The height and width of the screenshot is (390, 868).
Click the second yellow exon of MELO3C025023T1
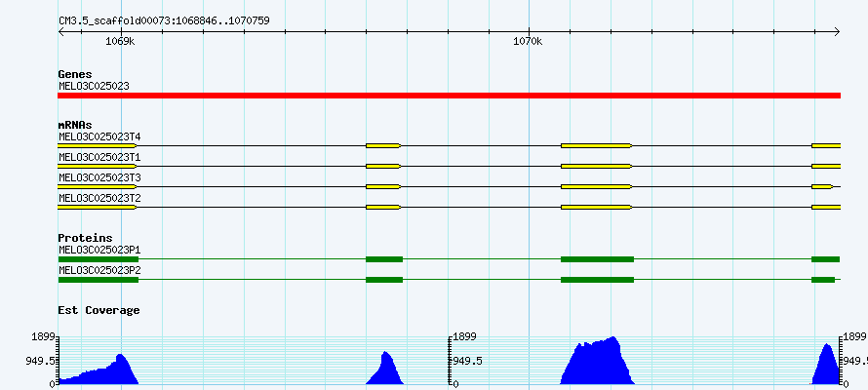pyautogui.click(x=383, y=166)
